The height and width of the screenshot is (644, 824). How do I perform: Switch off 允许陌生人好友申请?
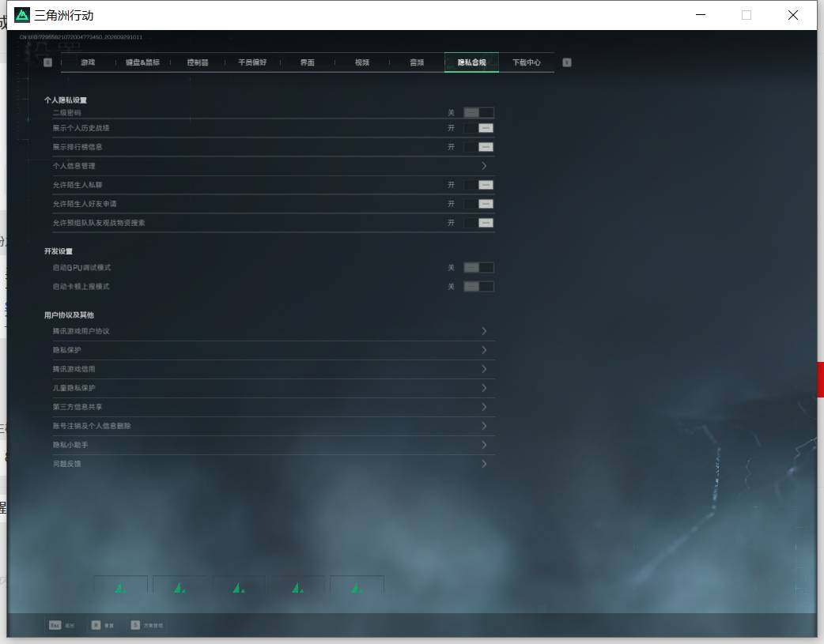click(478, 204)
